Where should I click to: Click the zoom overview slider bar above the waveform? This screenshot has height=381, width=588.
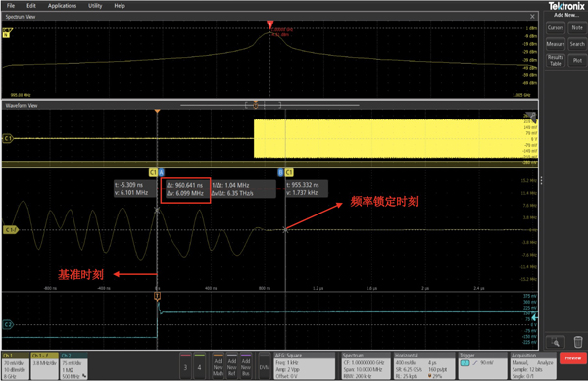tap(270, 105)
